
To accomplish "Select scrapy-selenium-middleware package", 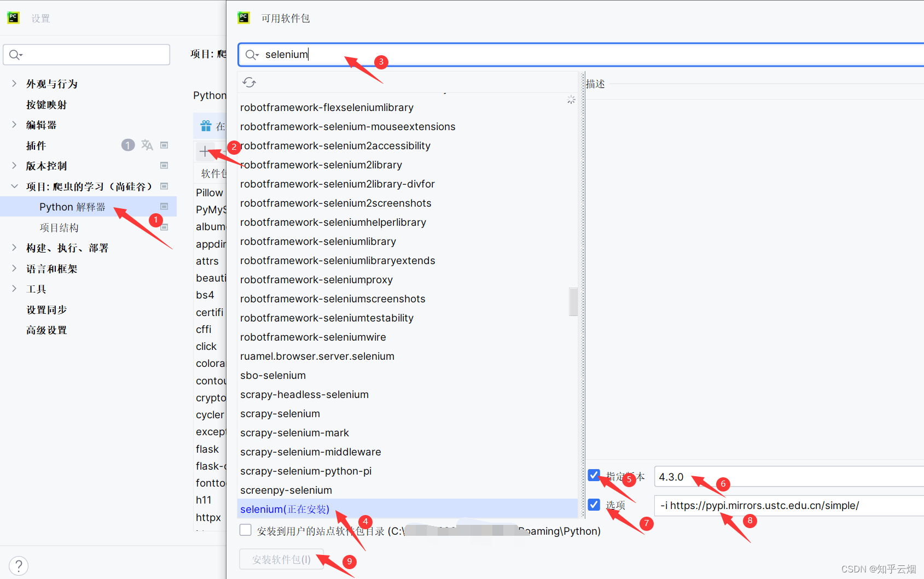I will [x=311, y=452].
